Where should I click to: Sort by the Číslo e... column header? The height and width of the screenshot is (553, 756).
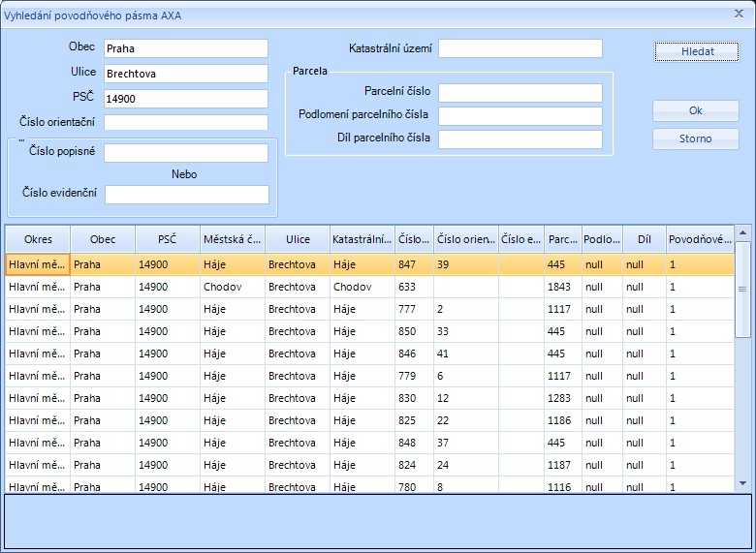click(520, 239)
